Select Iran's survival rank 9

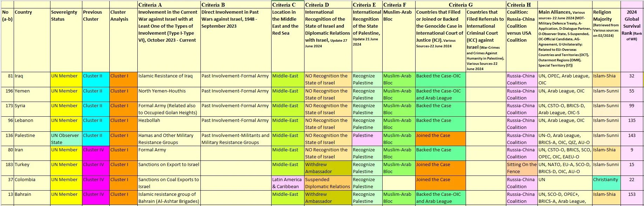point(632,153)
